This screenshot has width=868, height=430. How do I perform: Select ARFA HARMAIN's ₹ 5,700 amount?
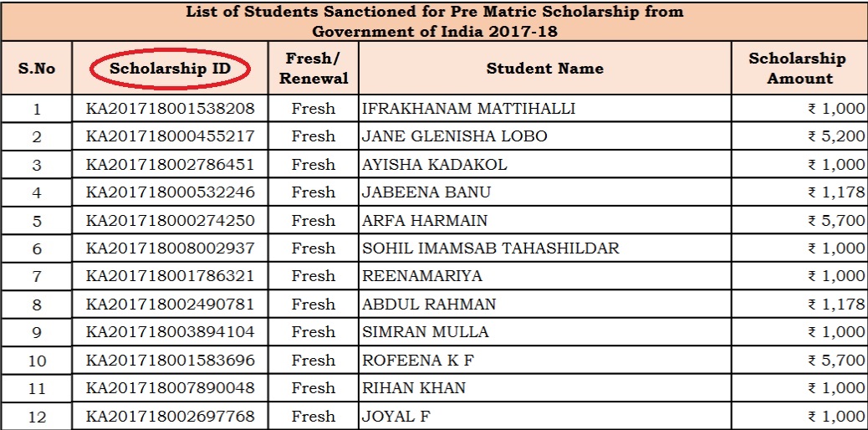click(x=836, y=221)
